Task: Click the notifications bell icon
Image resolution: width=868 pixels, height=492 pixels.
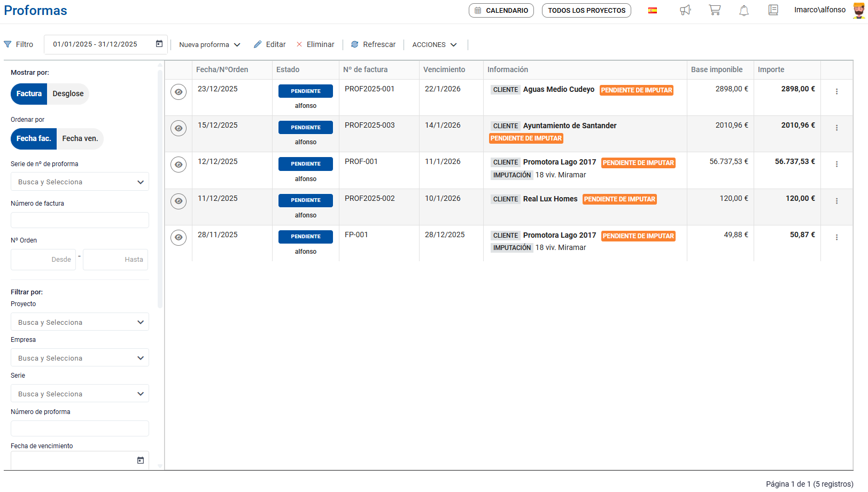Action: click(x=743, y=10)
